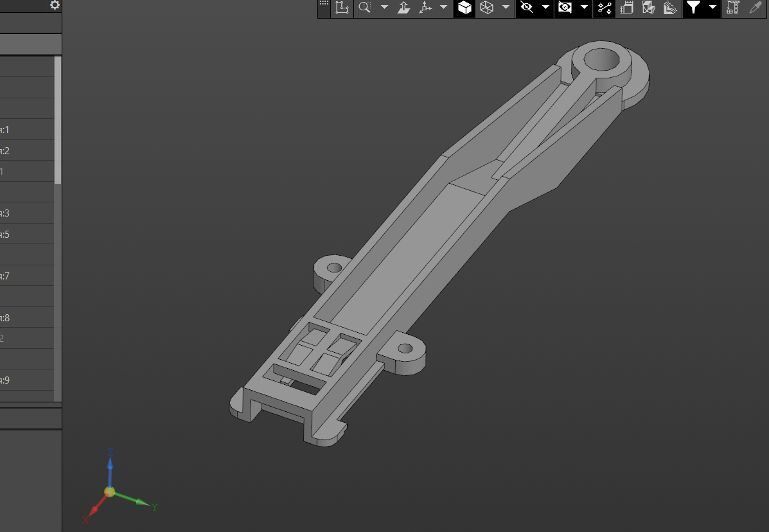Select the tree row ending in ':8'
The image size is (769, 532).
(26, 317)
